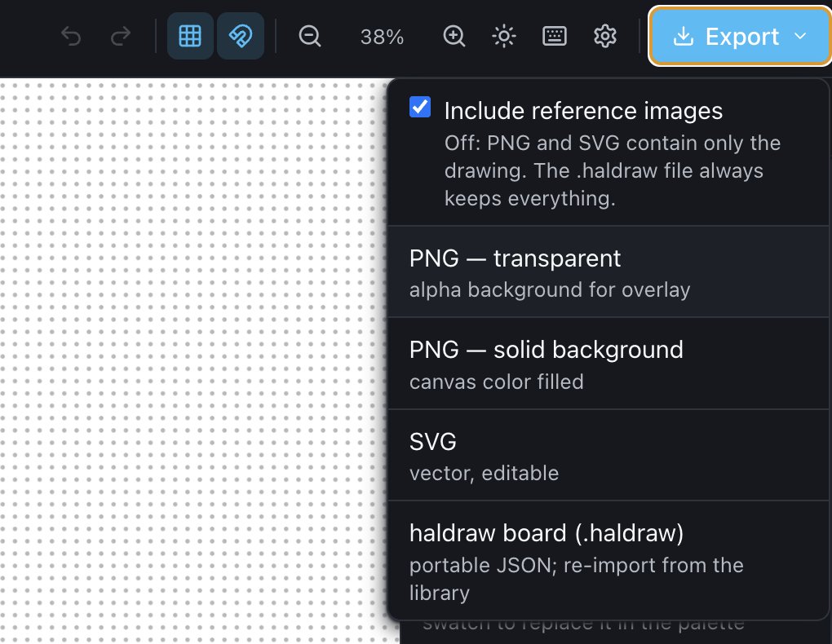Click the Export dropdown button
This screenshot has height=644, width=832.
(740, 36)
